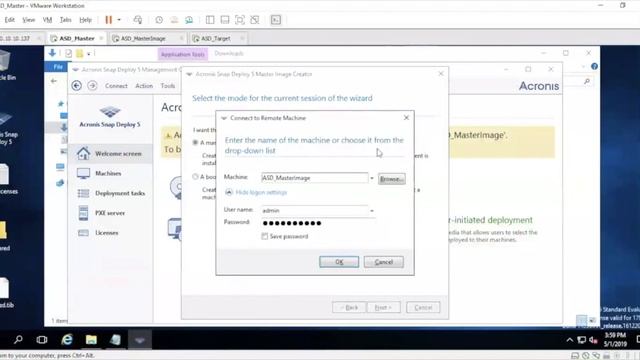This screenshot has width=640, height=360.
Task: Switch to the ASD_Master VM tab
Action: (x=77, y=38)
